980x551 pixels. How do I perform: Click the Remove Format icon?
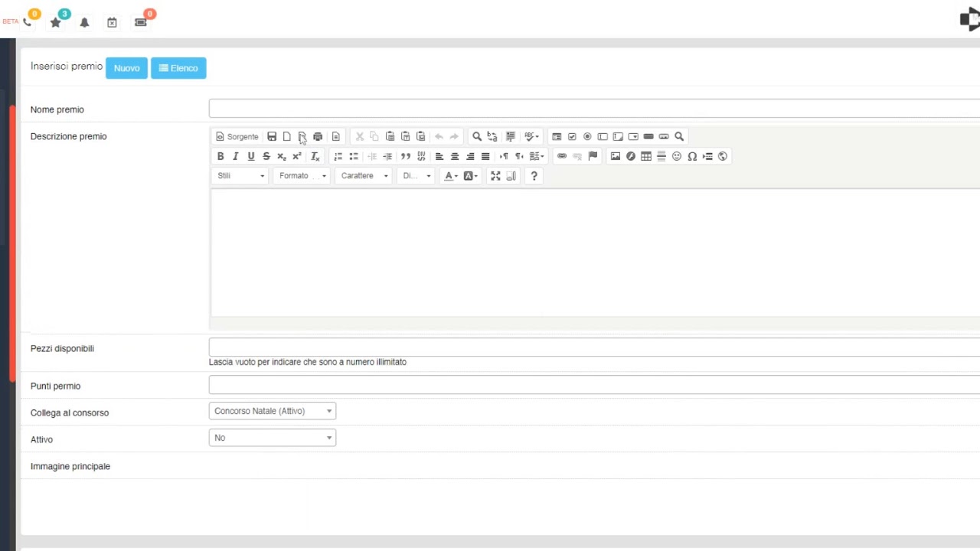(x=315, y=156)
